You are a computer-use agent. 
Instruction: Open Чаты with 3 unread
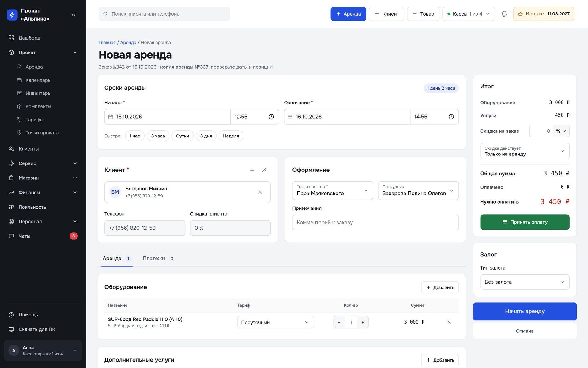pyautogui.click(x=43, y=236)
